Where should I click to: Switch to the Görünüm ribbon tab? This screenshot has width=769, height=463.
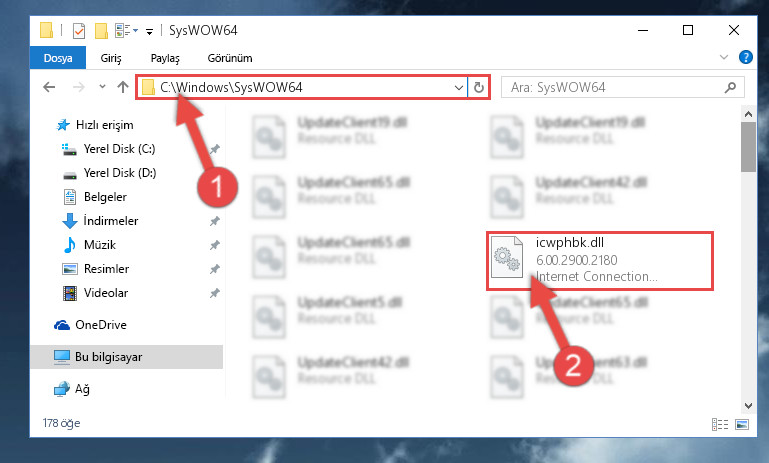230,58
